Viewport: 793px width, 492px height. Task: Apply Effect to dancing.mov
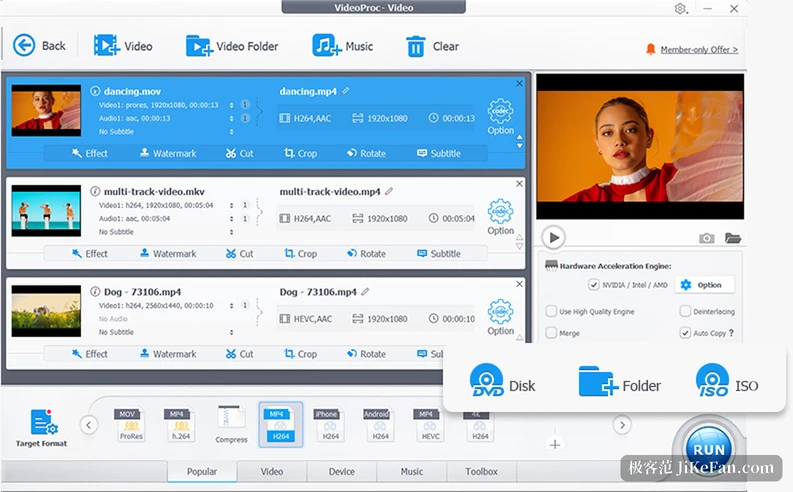pos(90,153)
